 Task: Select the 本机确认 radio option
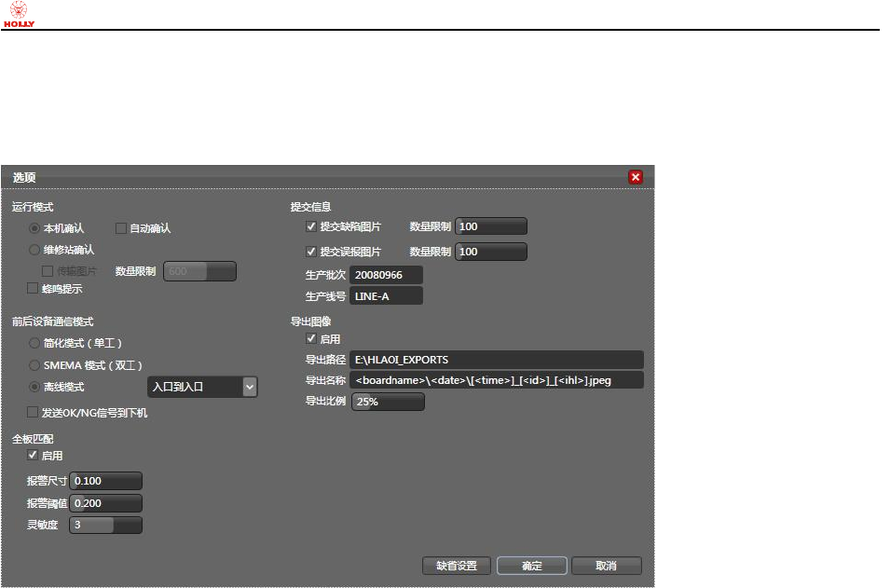[x=34, y=228]
